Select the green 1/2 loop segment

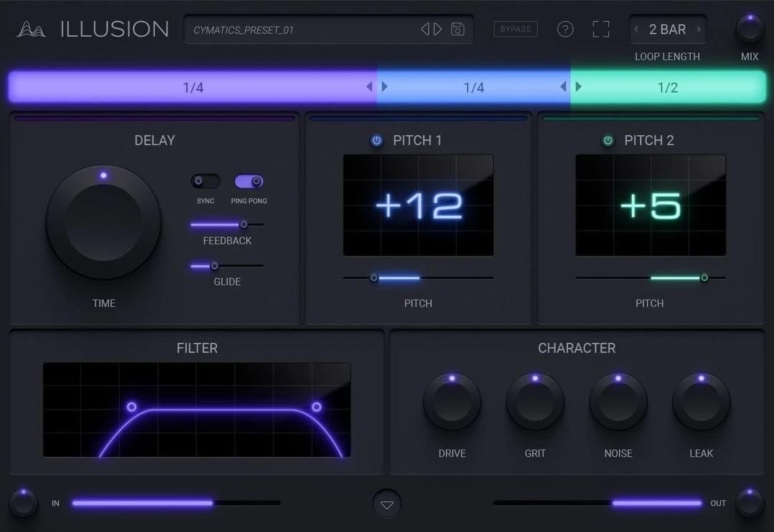[x=668, y=87]
